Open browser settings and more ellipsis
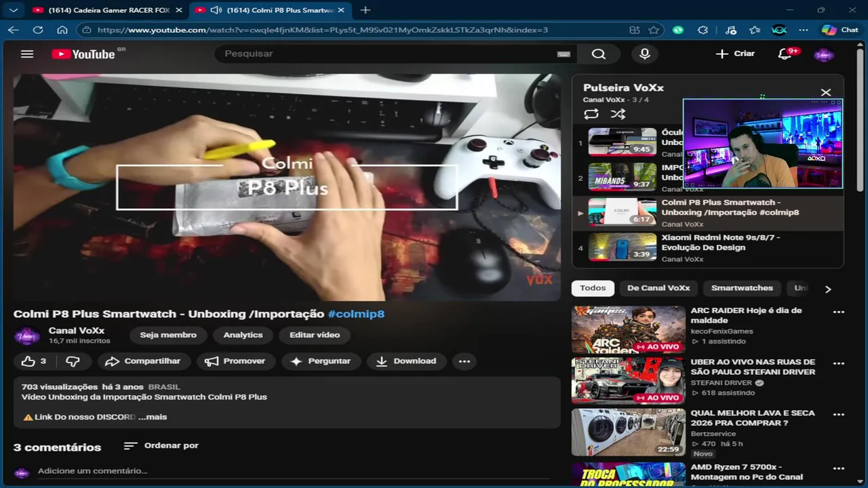868x488 pixels. pos(804,30)
